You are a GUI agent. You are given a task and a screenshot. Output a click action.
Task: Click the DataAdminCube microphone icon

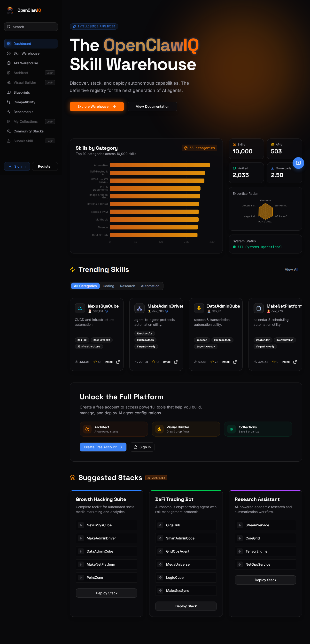coord(199,308)
